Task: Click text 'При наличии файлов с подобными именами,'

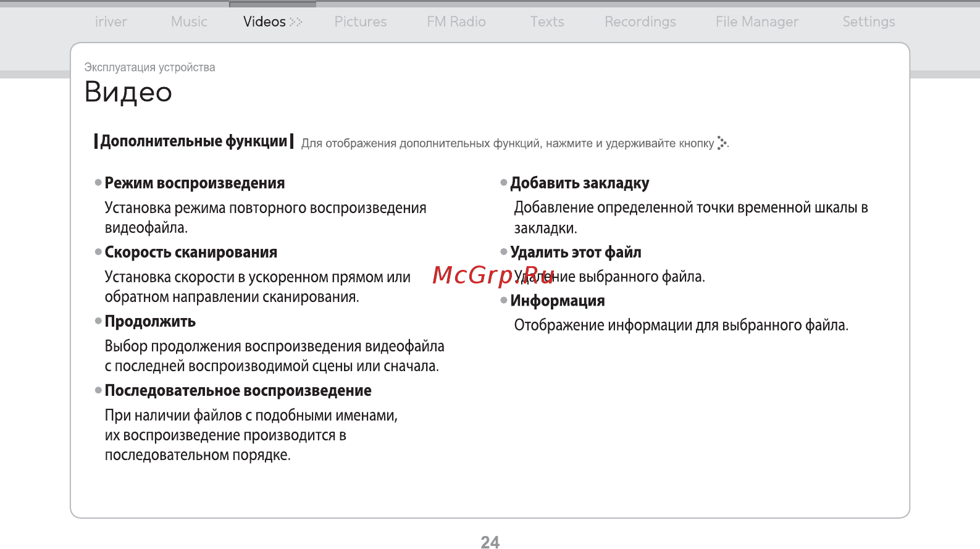Action: point(251,416)
